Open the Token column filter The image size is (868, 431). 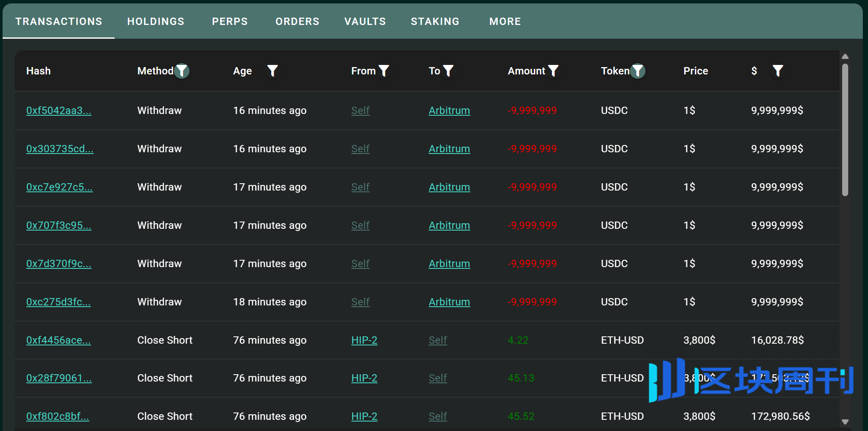click(x=638, y=71)
